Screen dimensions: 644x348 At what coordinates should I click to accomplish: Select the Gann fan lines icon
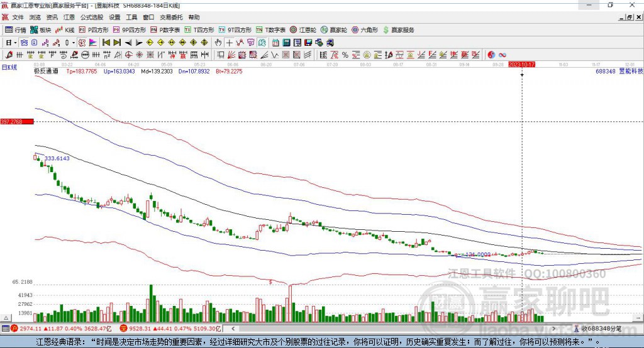point(231,55)
